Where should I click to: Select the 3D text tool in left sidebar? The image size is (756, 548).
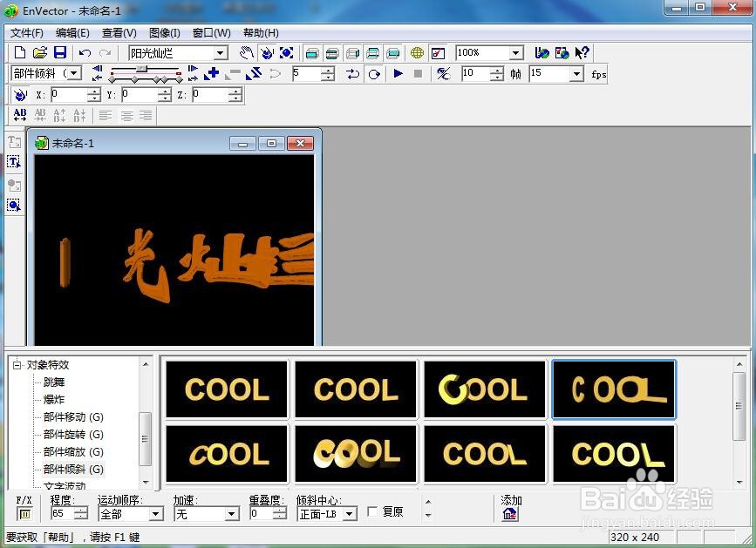click(14, 142)
